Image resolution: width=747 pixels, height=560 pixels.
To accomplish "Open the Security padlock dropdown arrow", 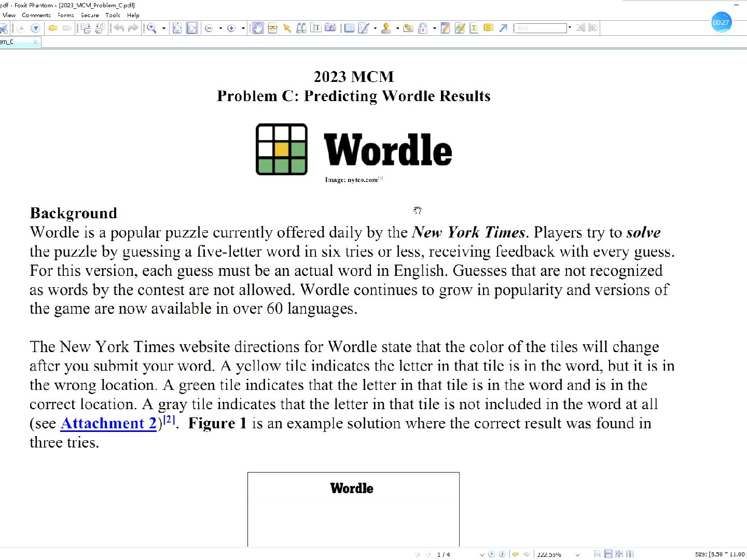I will coord(434,29).
